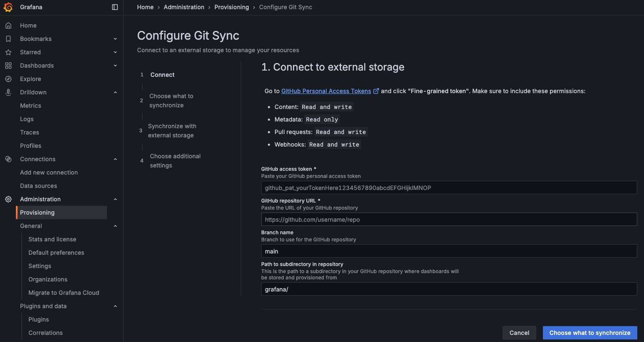Select step 2 Choose what to synchronize
This screenshot has width=644, height=342.
tap(171, 101)
